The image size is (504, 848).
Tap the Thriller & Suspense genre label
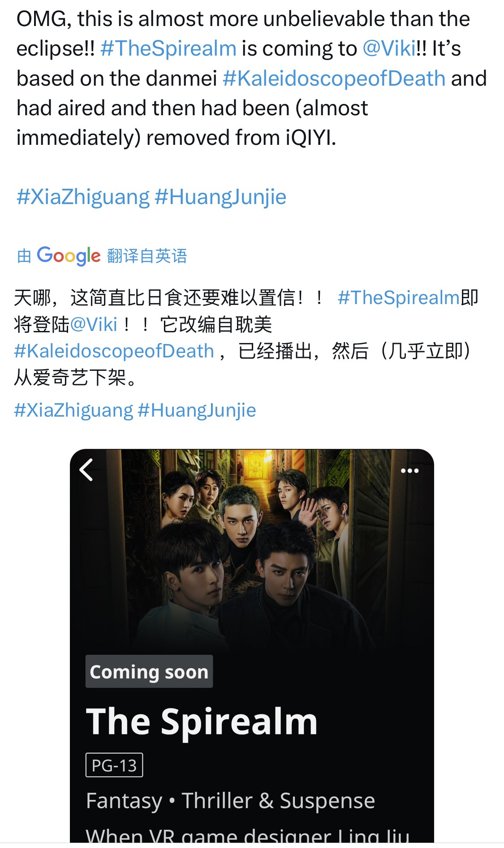(278, 801)
